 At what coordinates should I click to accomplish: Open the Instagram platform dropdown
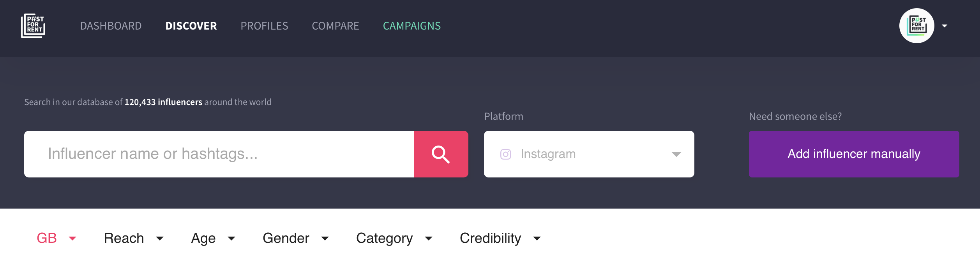pyautogui.click(x=589, y=154)
